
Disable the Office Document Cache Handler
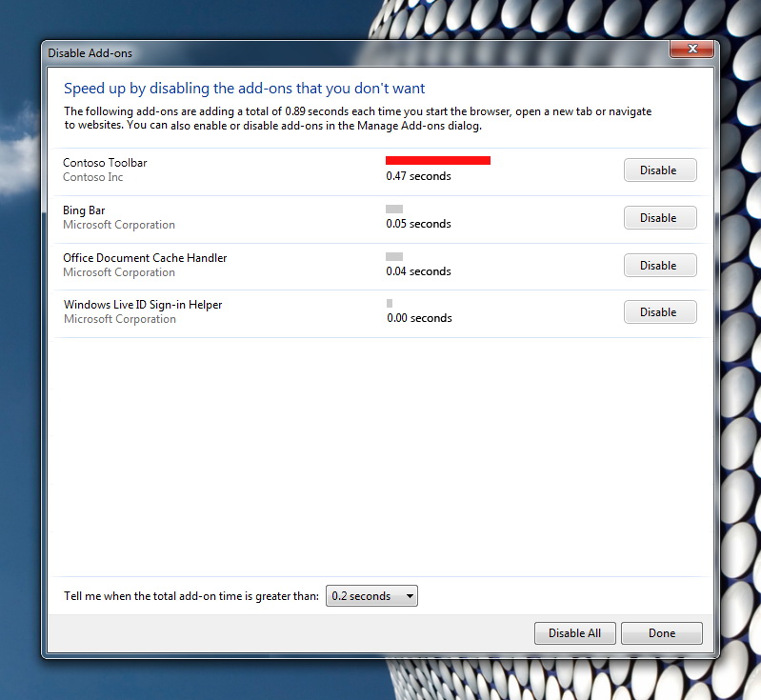pyautogui.click(x=659, y=266)
